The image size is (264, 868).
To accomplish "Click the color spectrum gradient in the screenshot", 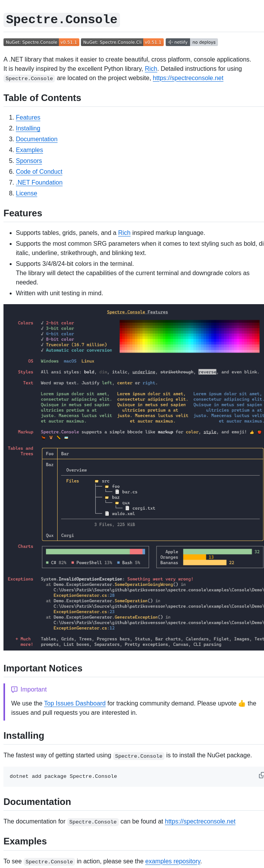I will (x=189, y=336).
